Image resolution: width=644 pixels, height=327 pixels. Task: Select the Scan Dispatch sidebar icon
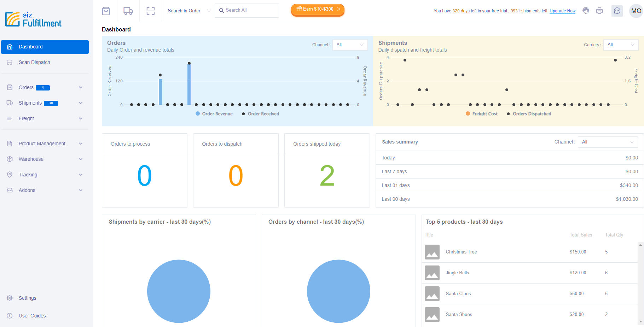[10, 62]
